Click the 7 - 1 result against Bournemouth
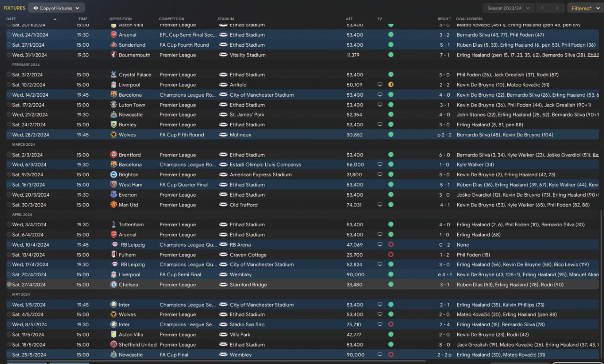604x364 pixels. pyautogui.click(x=445, y=55)
